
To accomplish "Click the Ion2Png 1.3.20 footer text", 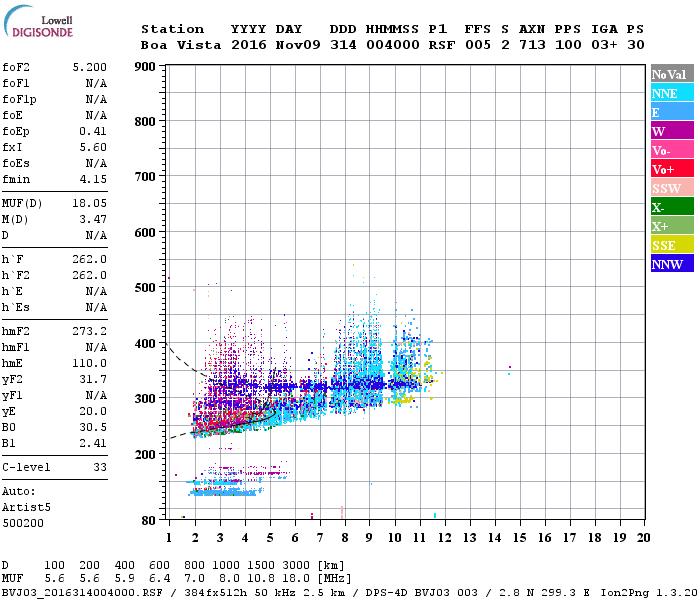I will [649, 593].
